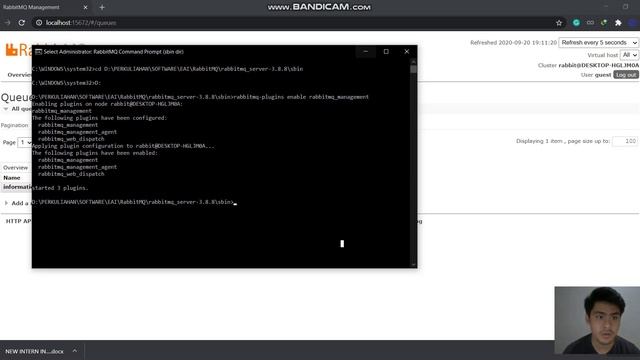Click the RabbitMQ logo
The width and height of the screenshot is (640, 360).
coord(18,50)
